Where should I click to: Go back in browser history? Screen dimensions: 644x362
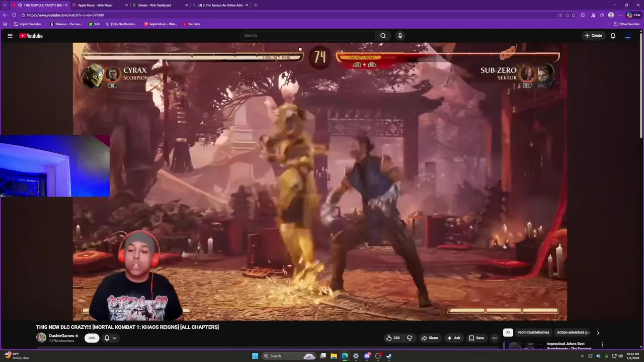pyautogui.click(x=5, y=15)
